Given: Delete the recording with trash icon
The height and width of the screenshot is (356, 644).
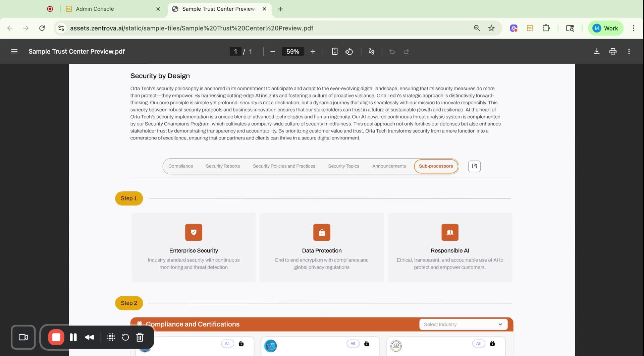Looking at the screenshot, I should 140,337.
